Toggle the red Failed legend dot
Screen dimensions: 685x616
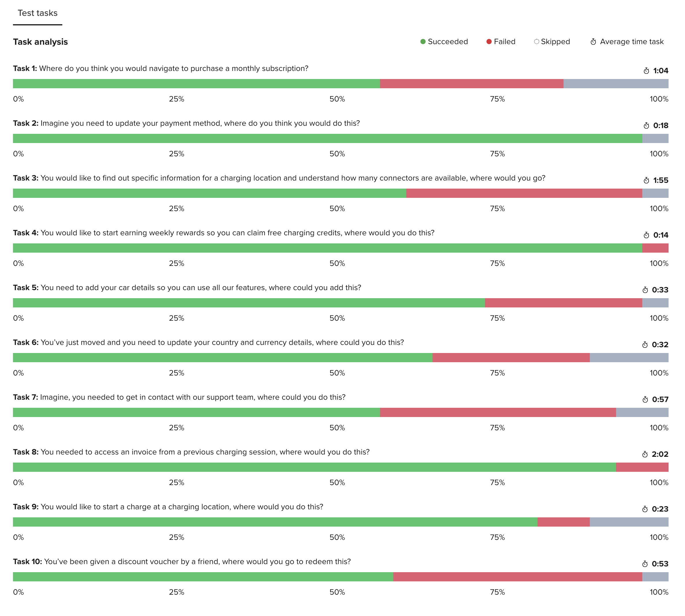(x=489, y=42)
